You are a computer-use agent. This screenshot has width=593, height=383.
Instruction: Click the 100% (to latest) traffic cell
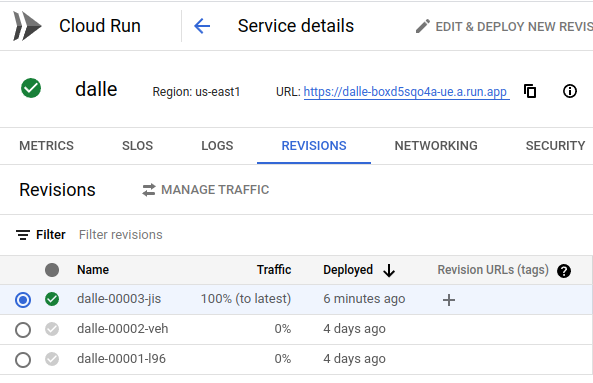pyautogui.click(x=246, y=299)
